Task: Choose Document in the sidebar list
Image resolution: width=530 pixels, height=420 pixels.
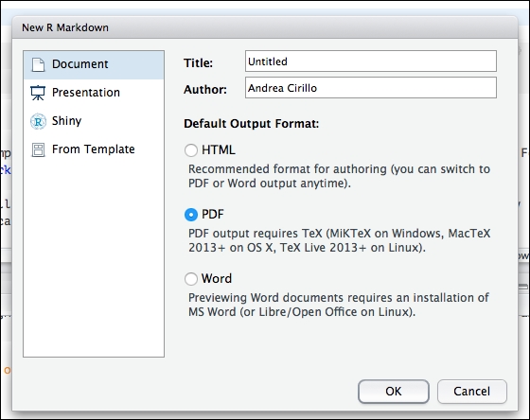Action: 94,65
